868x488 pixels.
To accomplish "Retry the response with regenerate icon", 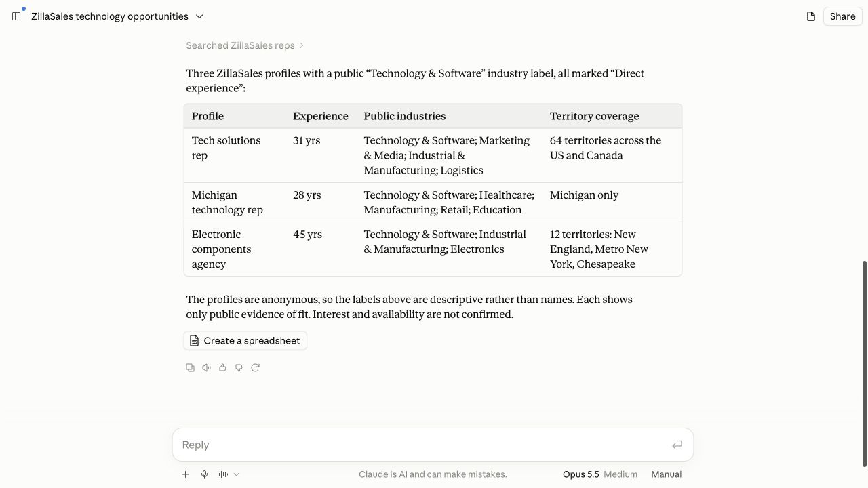I will 255,367.
